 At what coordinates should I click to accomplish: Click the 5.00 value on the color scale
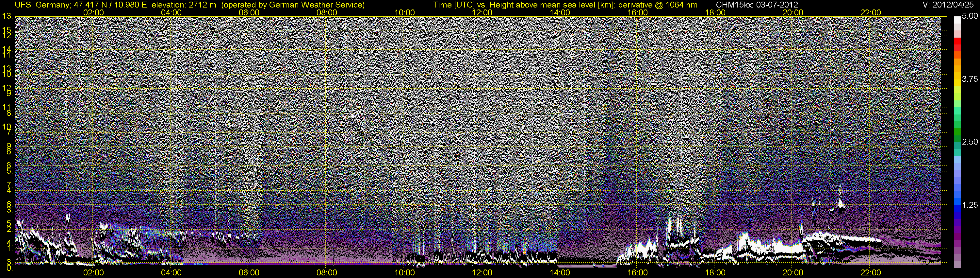click(970, 16)
